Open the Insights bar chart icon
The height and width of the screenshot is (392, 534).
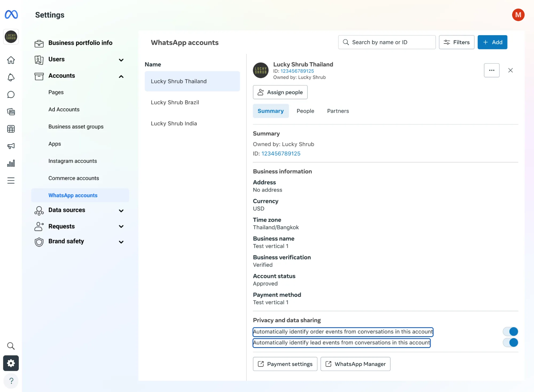[11, 163]
